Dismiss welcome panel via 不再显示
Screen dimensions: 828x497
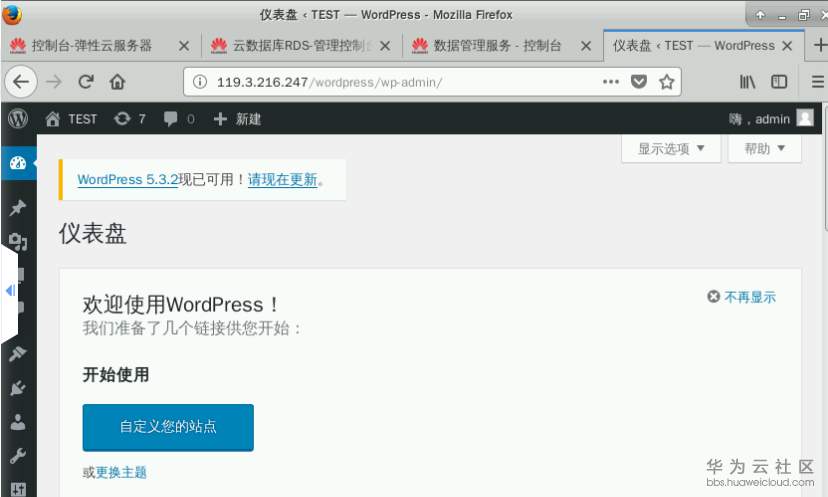coord(741,297)
